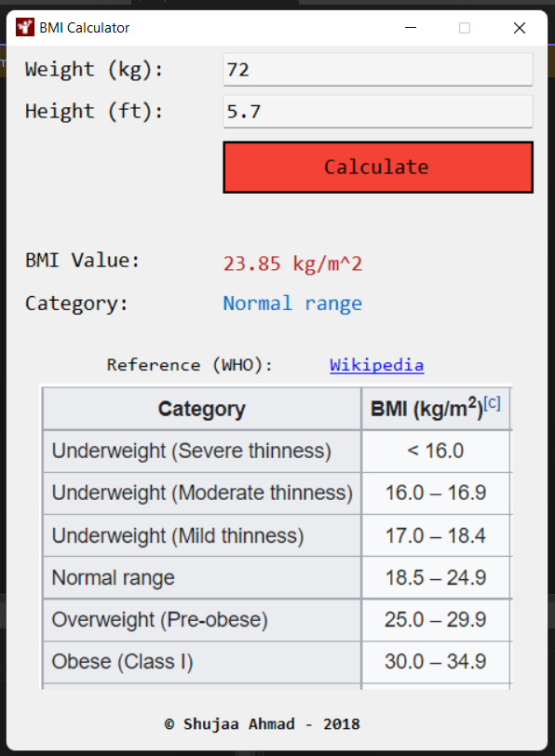
Task: Click the BMI (kg/m2) column header
Action: [430, 408]
